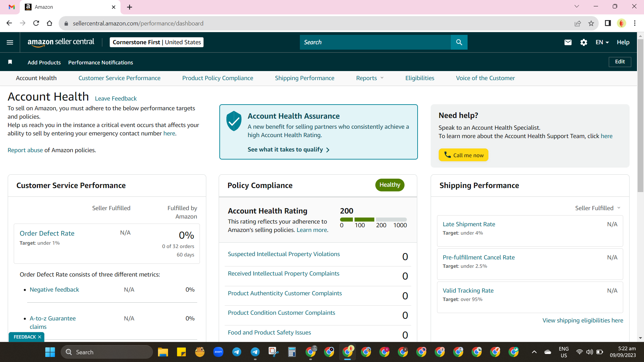The width and height of the screenshot is (644, 362).
Task: Expand the Reports dropdown menu
Action: point(370,78)
